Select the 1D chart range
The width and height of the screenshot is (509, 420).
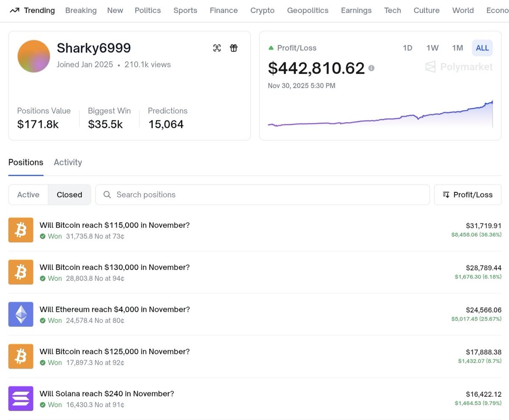coord(408,48)
